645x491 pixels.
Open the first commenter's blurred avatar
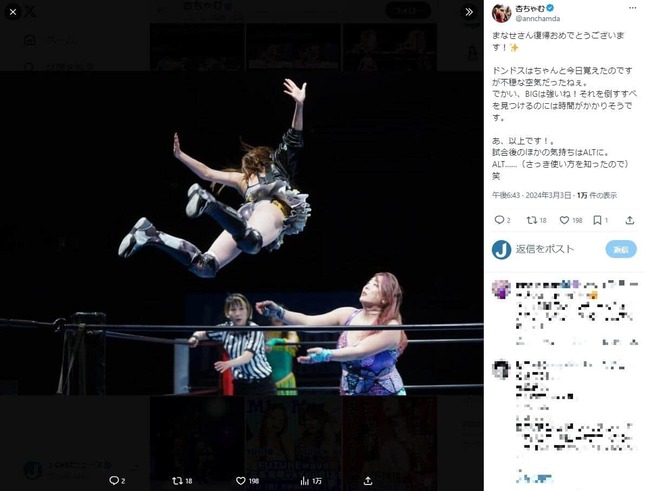click(501, 290)
